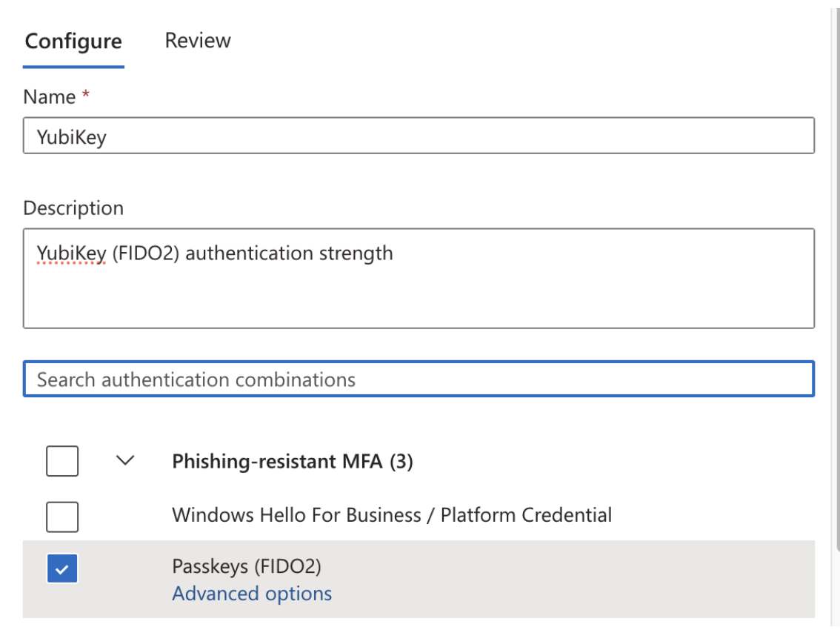Click the chevron next to Phishing-resistant MFA

tap(126, 461)
